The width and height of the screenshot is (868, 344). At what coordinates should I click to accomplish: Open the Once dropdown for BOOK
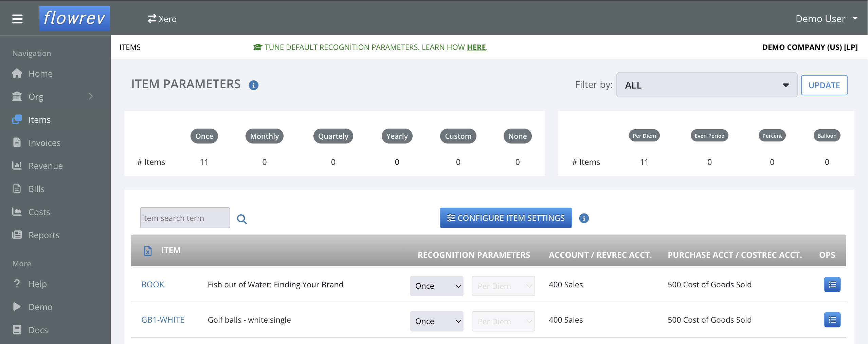pos(437,286)
